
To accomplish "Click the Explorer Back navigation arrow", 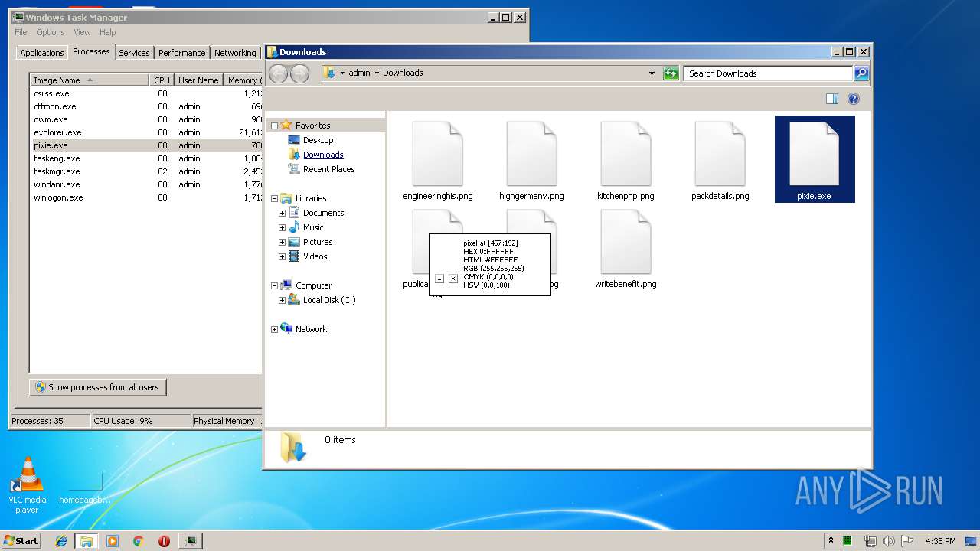I will [x=278, y=73].
